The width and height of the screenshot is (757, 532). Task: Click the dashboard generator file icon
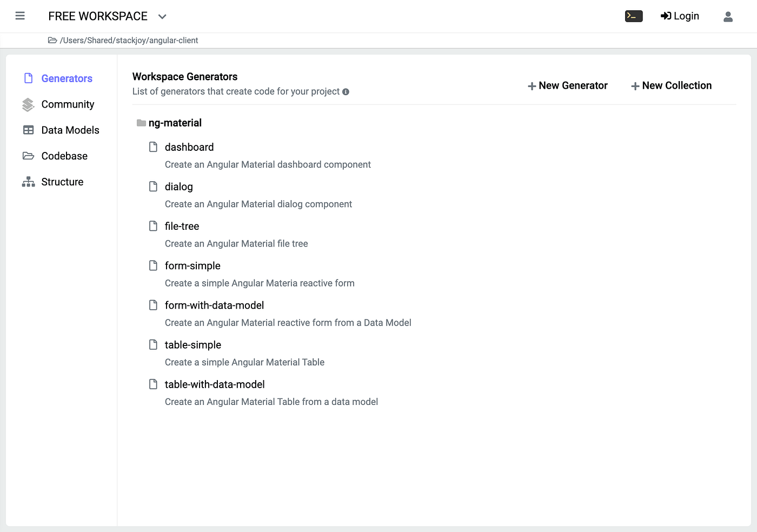coord(154,147)
